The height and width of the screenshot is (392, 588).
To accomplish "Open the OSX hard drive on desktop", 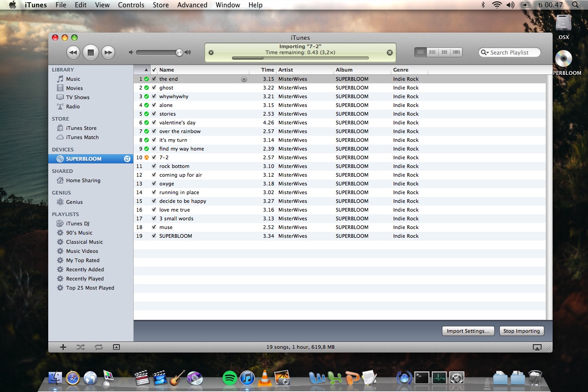I will click(564, 23).
